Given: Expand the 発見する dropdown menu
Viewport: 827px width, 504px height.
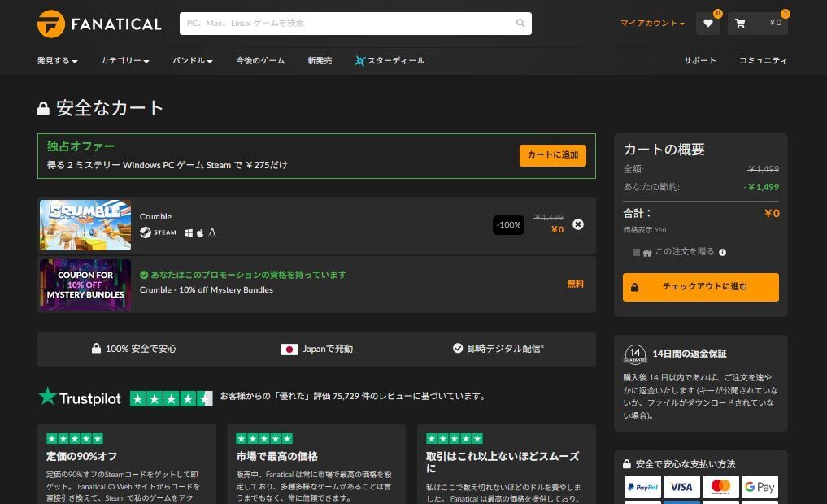Looking at the screenshot, I should (x=58, y=61).
